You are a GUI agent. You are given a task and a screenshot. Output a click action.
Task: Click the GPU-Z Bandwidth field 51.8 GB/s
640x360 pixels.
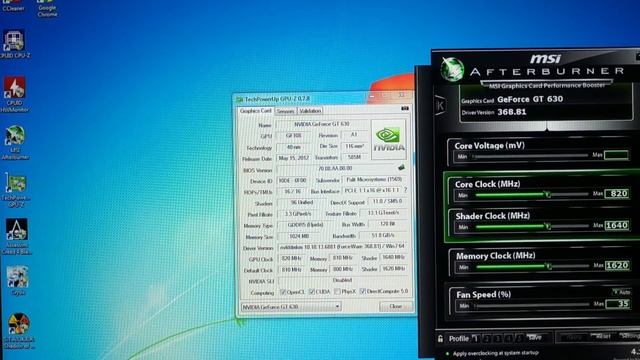[383, 236]
